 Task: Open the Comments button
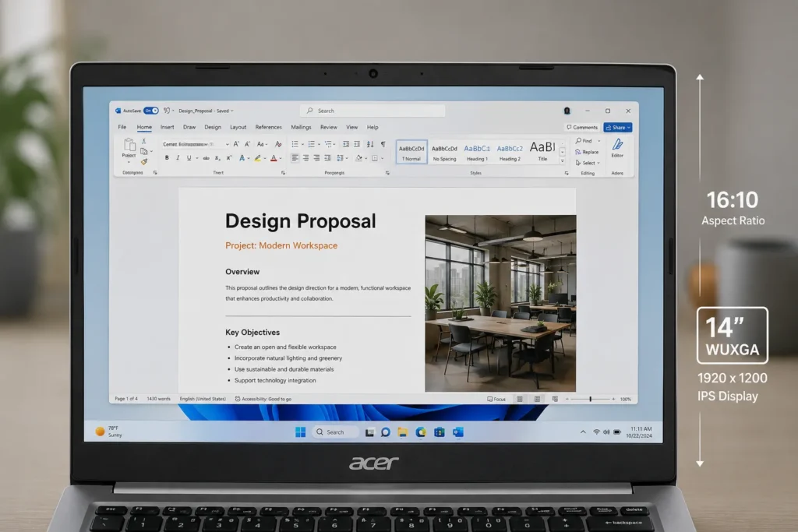coord(582,127)
